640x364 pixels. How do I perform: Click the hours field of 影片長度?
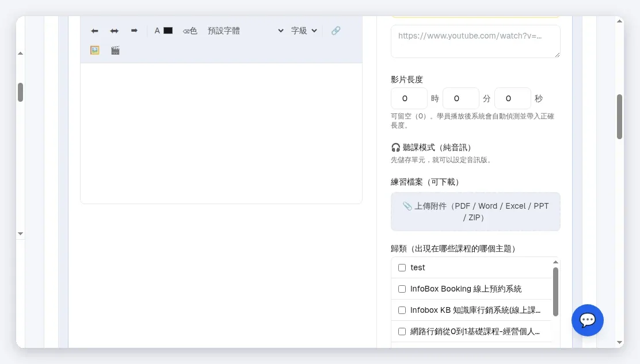(x=409, y=98)
